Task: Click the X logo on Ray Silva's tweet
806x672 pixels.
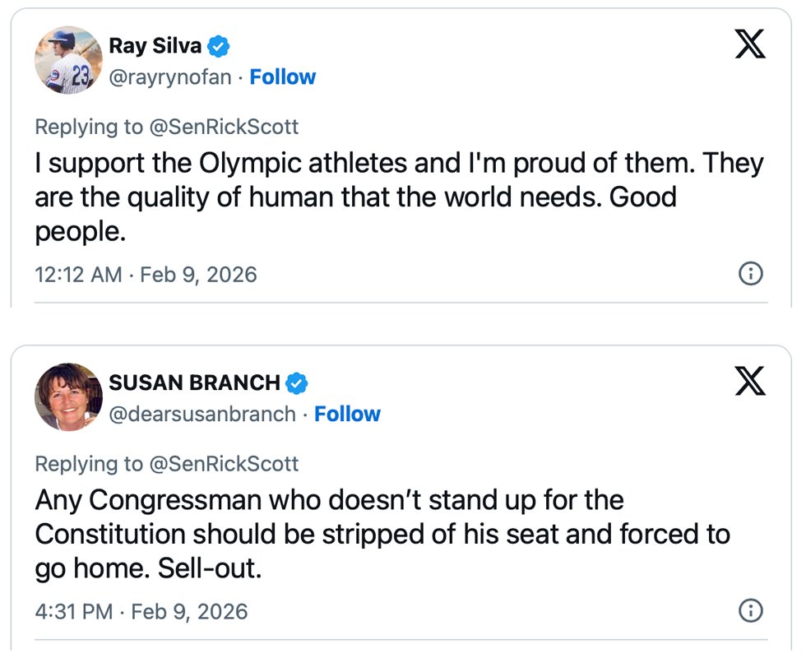Action: (749, 44)
